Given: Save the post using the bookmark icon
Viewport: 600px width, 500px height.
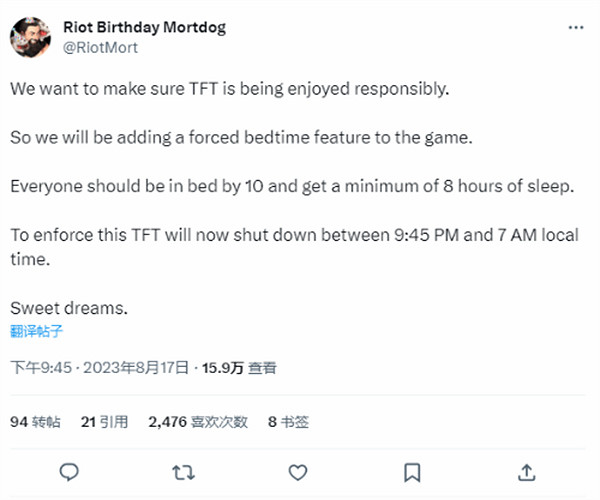Looking at the screenshot, I should coord(411,470).
